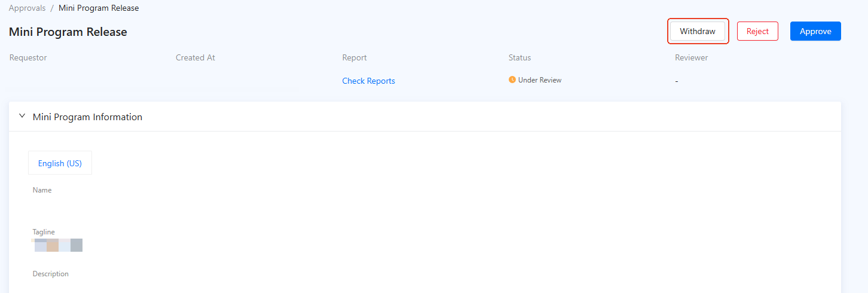Image resolution: width=868 pixels, height=293 pixels.
Task: Go to Approvals in the breadcrumb
Action: pyautogui.click(x=27, y=8)
